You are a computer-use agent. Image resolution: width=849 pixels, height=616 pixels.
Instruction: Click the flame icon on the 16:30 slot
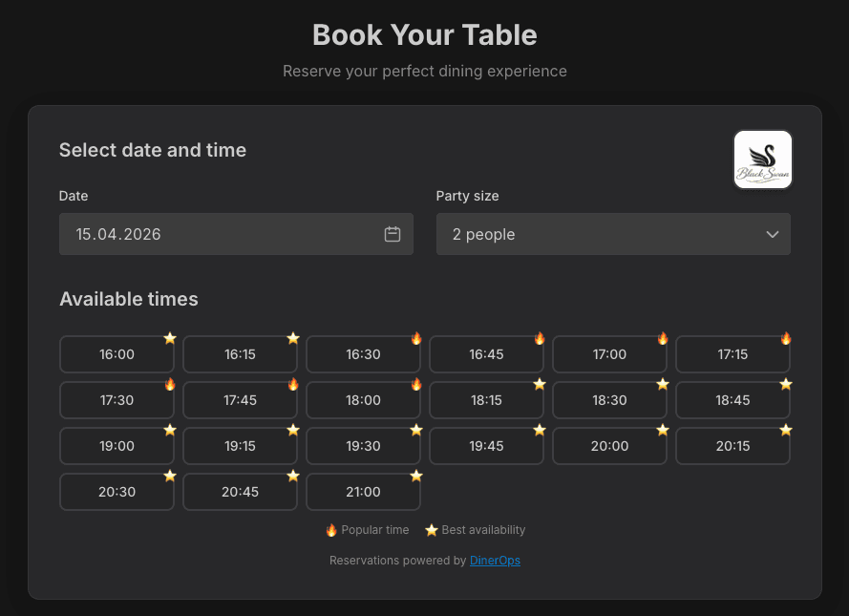pyautogui.click(x=416, y=338)
